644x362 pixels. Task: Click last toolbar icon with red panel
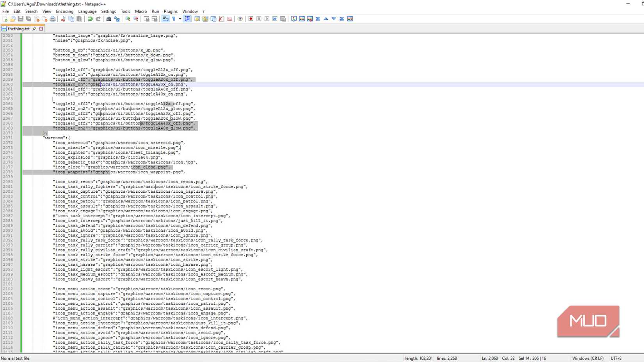pos(350,19)
